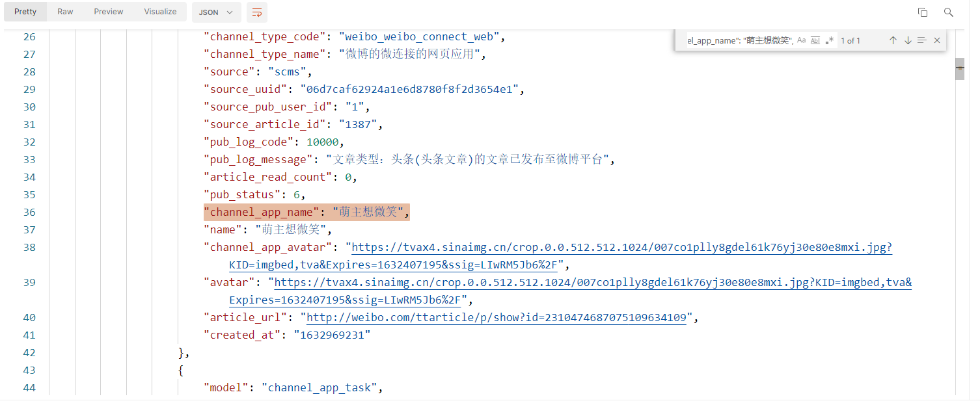Viewport: 980px width, 403px height.
Task: Click the search magnifier icon
Action: pos(948,12)
